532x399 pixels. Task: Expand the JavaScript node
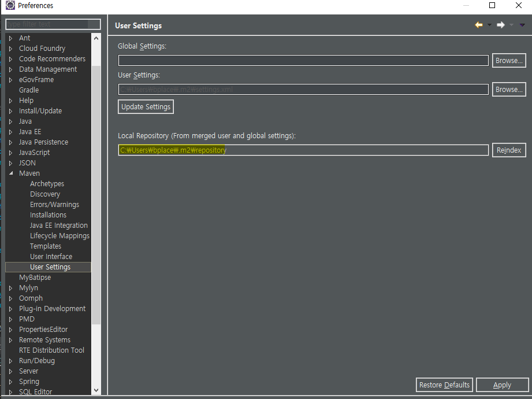tap(10, 153)
